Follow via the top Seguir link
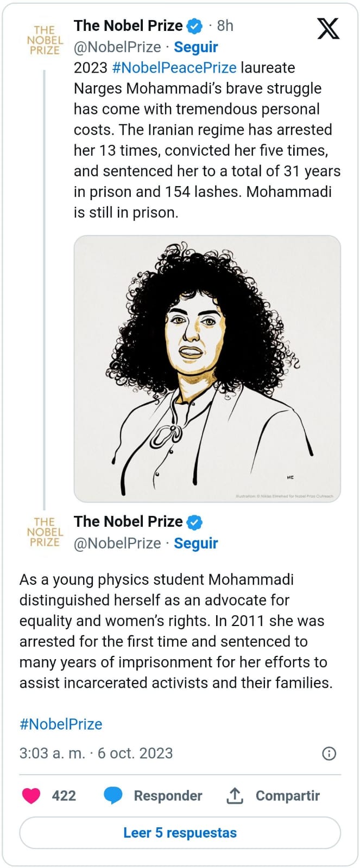Viewport: 360px width, 868px height. coord(195,47)
